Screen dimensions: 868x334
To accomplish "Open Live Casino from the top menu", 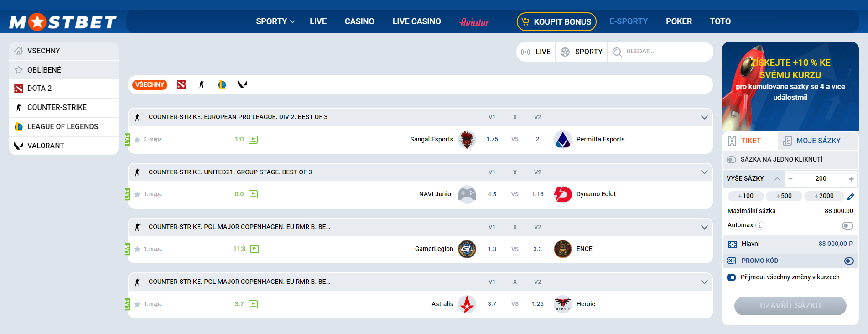I will tap(416, 21).
